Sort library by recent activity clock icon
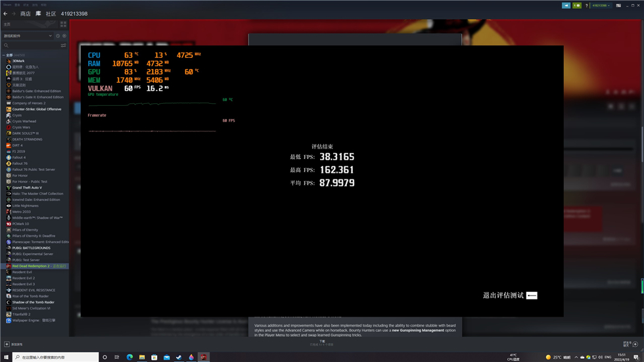This screenshot has height=362, width=644. pyautogui.click(x=58, y=35)
